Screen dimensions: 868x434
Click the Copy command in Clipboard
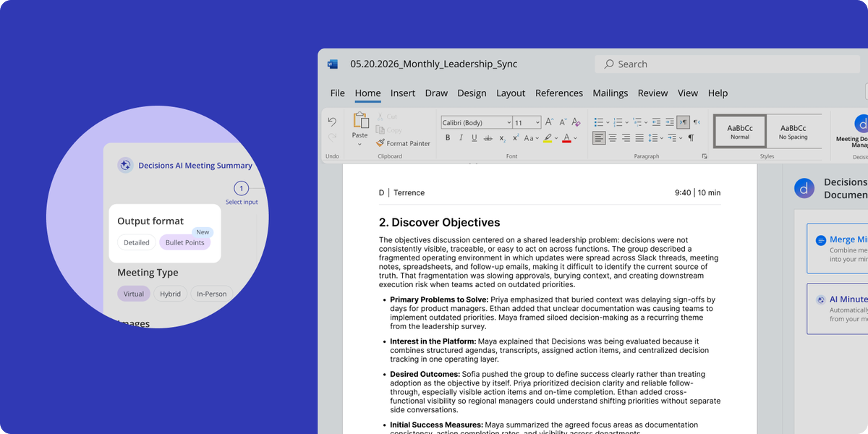point(389,130)
